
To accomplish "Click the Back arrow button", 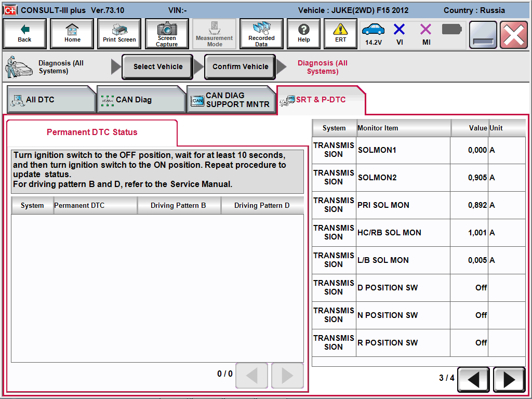I will 24,34.
